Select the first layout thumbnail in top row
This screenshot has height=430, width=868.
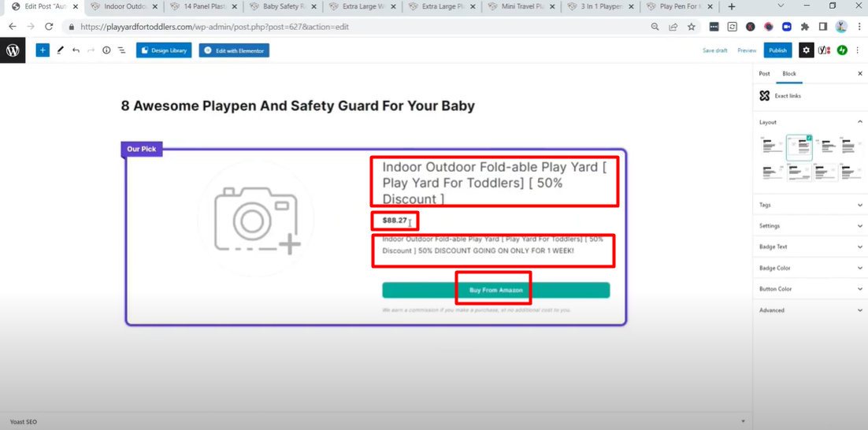point(770,147)
